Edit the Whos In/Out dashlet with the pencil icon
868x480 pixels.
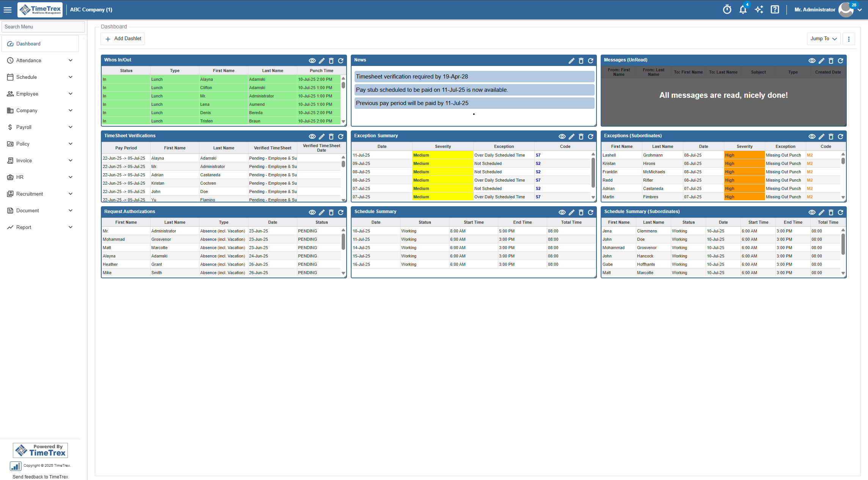pos(322,60)
